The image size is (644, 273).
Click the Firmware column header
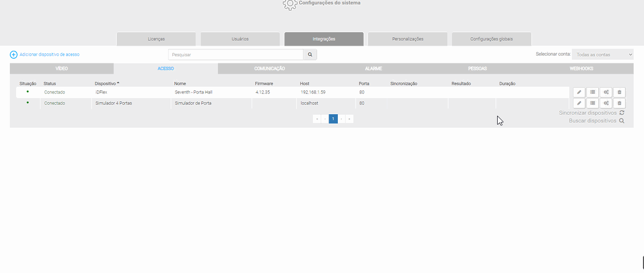(x=264, y=84)
